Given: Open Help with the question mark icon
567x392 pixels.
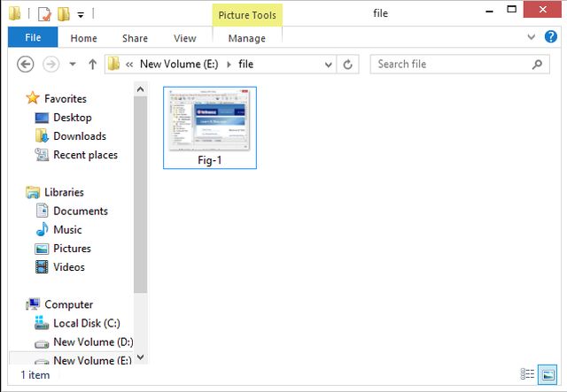Looking at the screenshot, I should pyautogui.click(x=551, y=36).
